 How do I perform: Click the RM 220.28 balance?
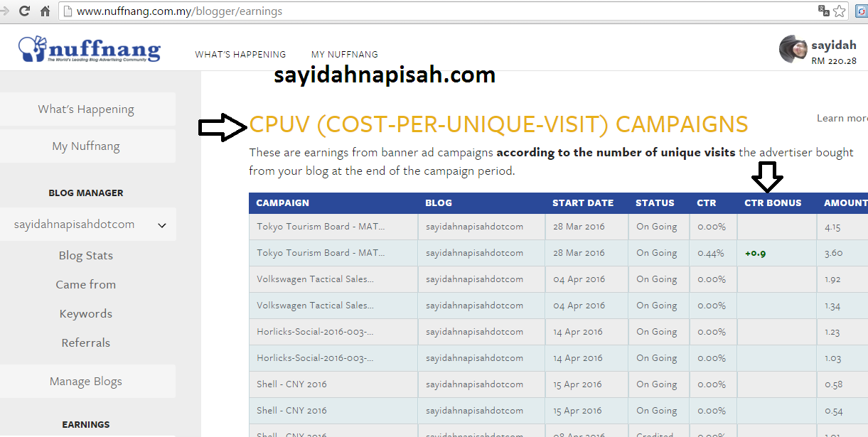(x=833, y=61)
